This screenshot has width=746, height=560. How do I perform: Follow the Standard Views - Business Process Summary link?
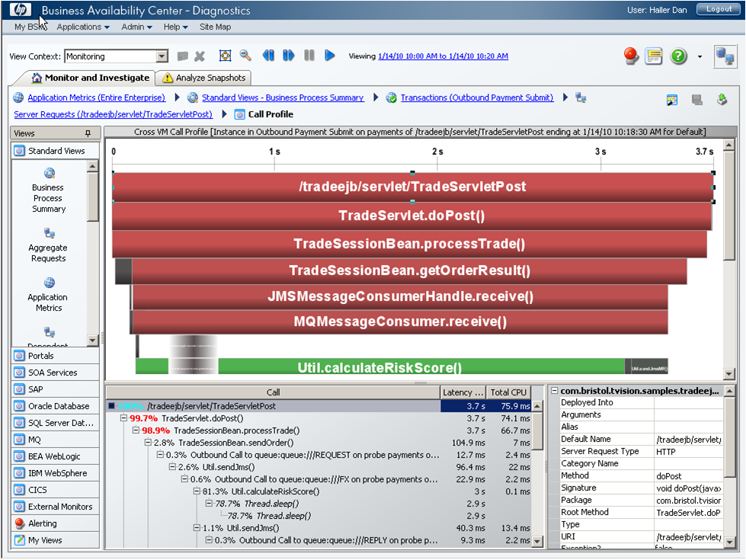tap(283, 98)
